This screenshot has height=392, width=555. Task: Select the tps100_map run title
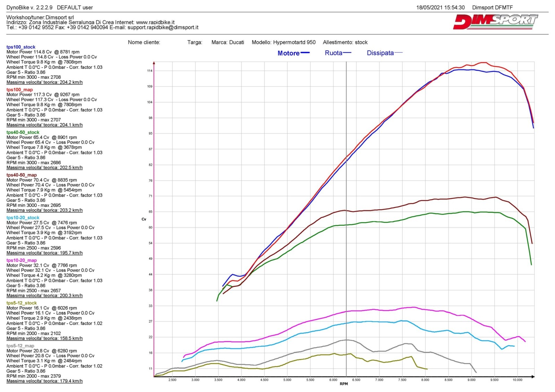pyautogui.click(x=19, y=89)
